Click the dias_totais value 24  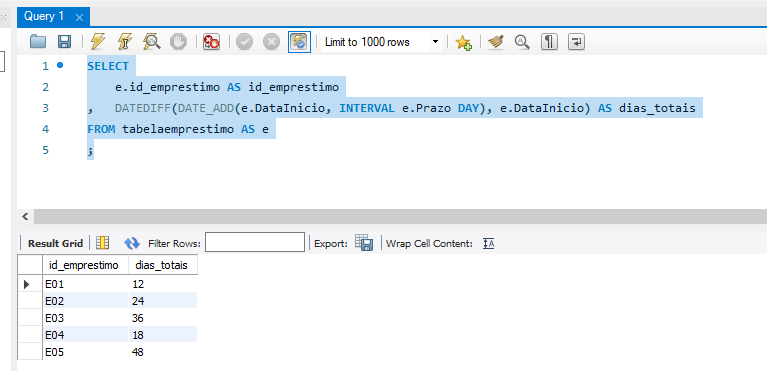tap(163, 301)
